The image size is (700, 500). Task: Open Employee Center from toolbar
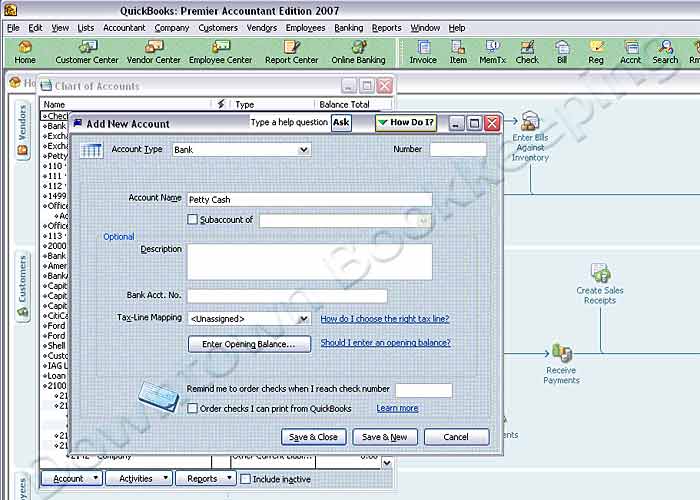pyautogui.click(x=221, y=53)
